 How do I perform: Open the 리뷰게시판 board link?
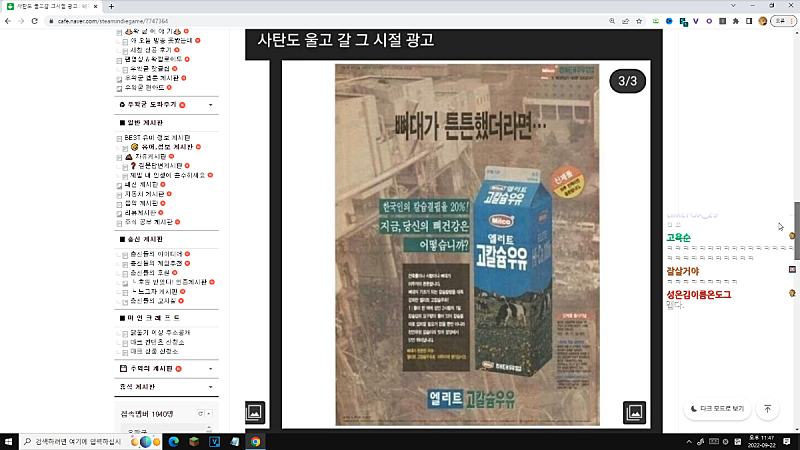click(140, 212)
